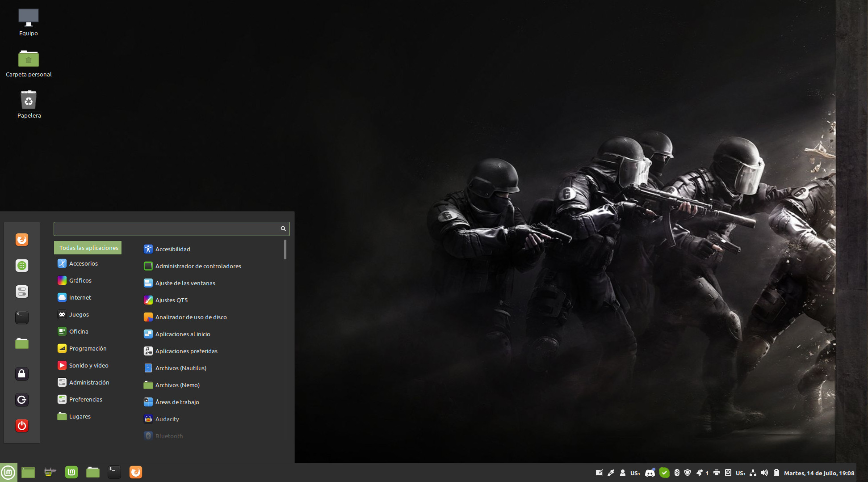868x482 pixels.
Task: Open Firefox from the menu favorites sidebar
Action: coord(21,240)
